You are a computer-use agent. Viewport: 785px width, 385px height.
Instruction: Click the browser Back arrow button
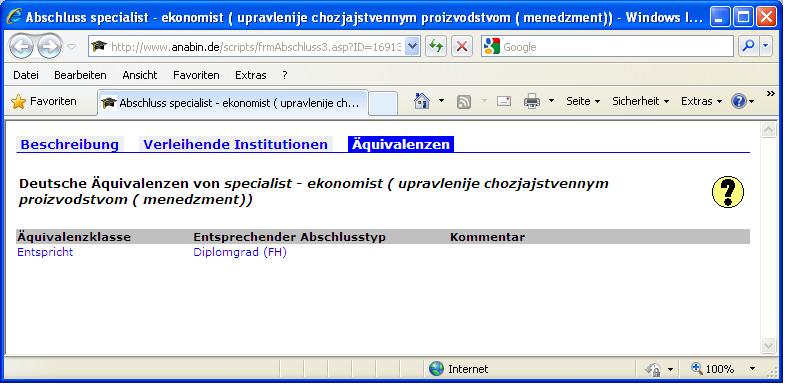point(21,47)
